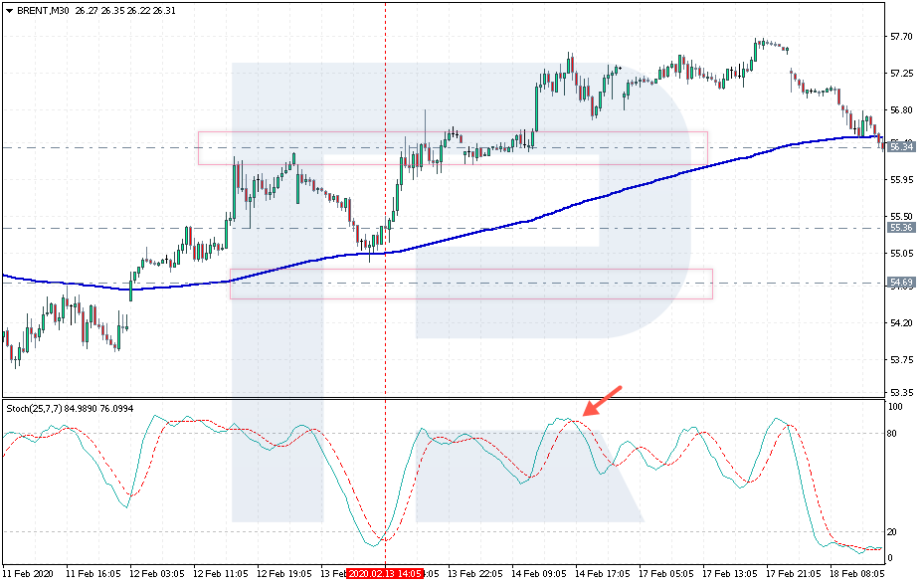Click the 17 Feb 21:05 time label

(793, 573)
